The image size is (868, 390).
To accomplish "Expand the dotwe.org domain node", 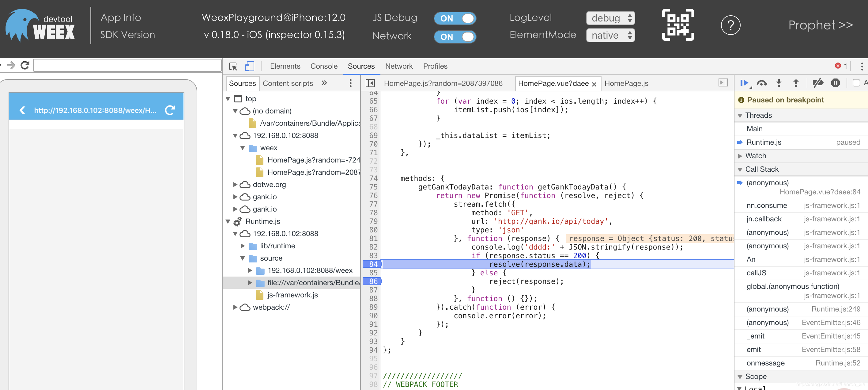I will coord(235,185).
